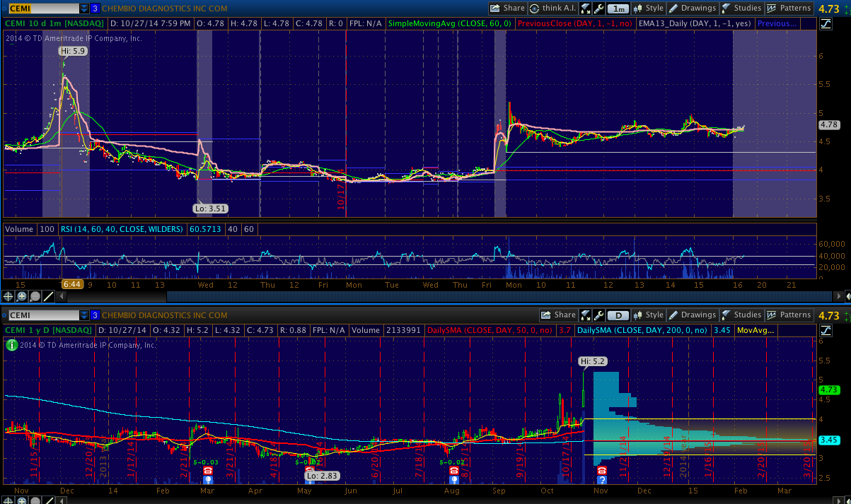Viewport: 851px width, 504px height.
Task: Click the Share button in top chart toolbar
Action: click(507, 8)
